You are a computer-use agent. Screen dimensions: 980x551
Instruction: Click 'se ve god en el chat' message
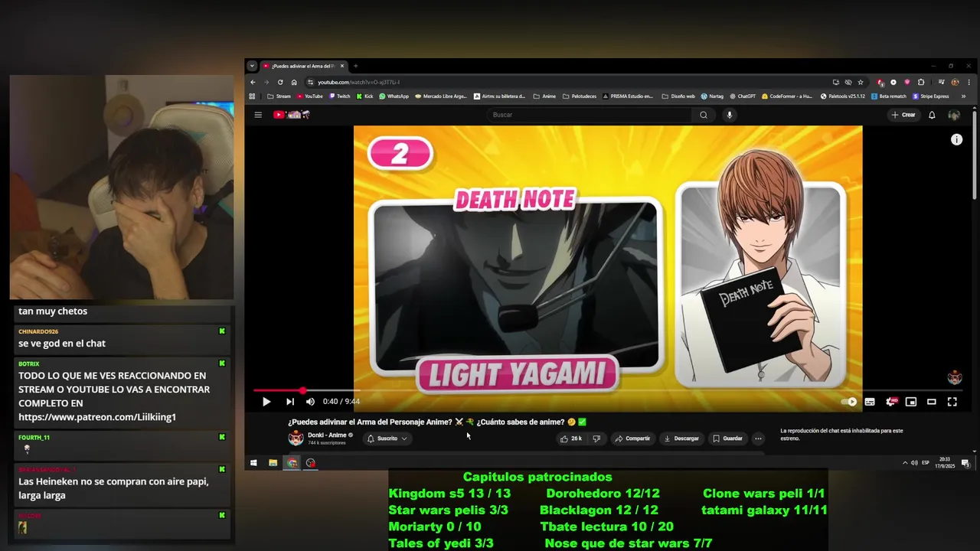pyautogui.click(x=62, y=344)
